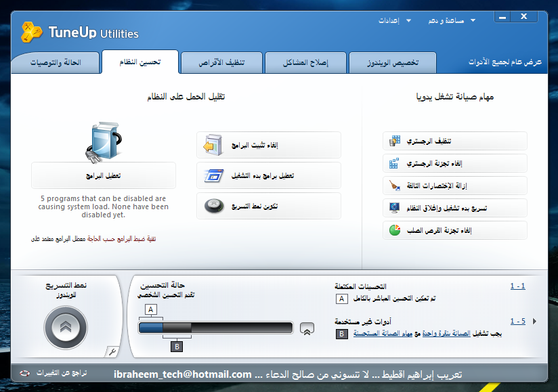Image resolution: width=558 pixels, height=392 pixels.
Task: Select the تحسين النظام tab
Action: (140, 62)
